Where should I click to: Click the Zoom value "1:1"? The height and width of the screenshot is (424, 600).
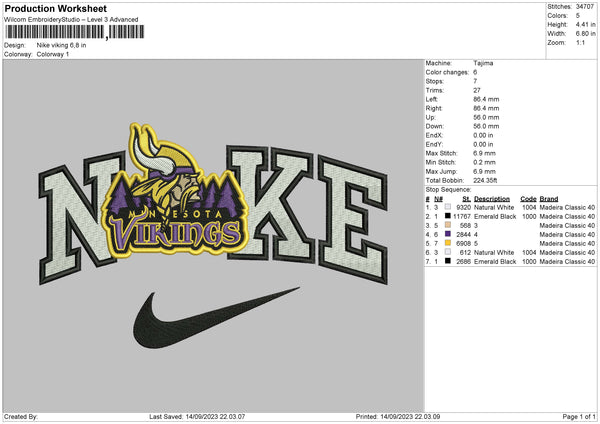tap(580, 42)
